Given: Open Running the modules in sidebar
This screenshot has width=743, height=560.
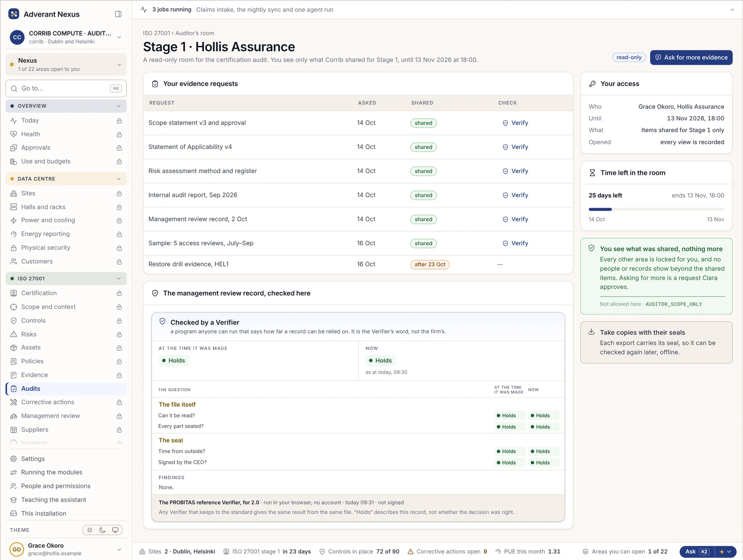Looking at the screenshot, I should pyautogui.click(x=66, y=472).
